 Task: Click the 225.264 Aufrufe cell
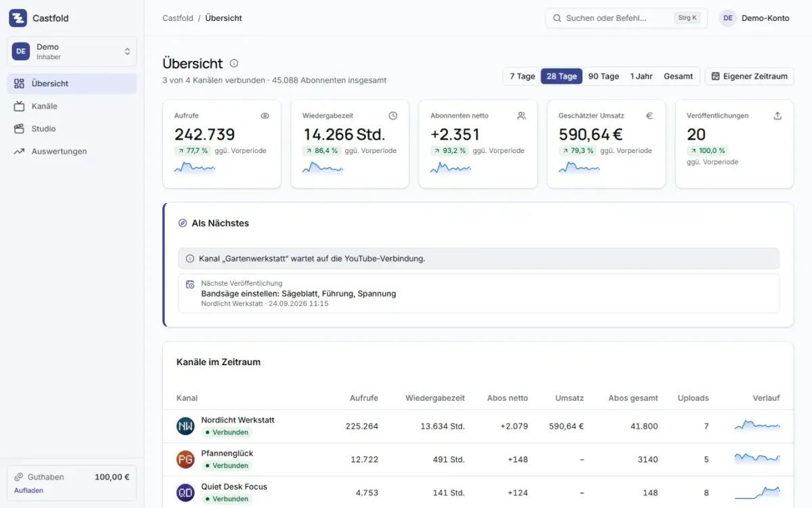click(x=362, y=427)
